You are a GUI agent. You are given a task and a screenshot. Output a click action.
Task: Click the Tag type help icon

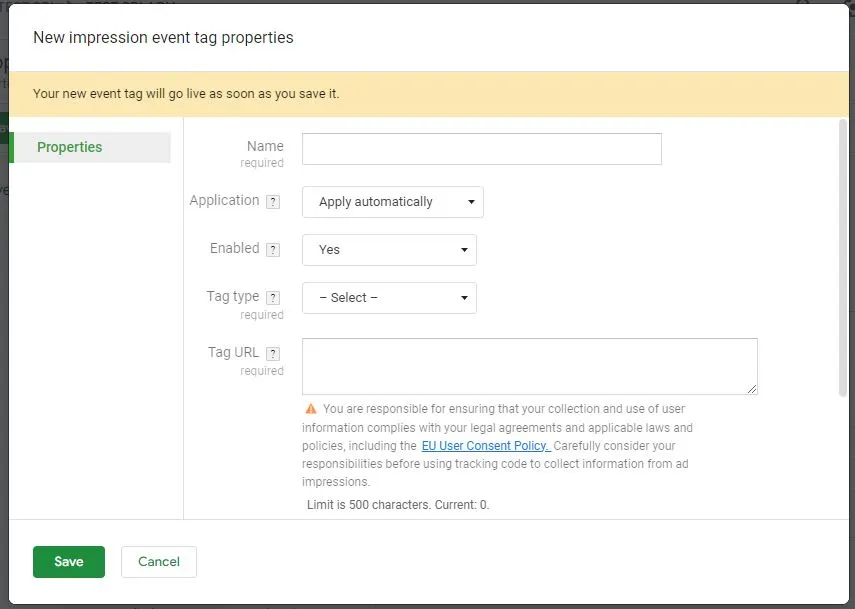click(275, 296)
